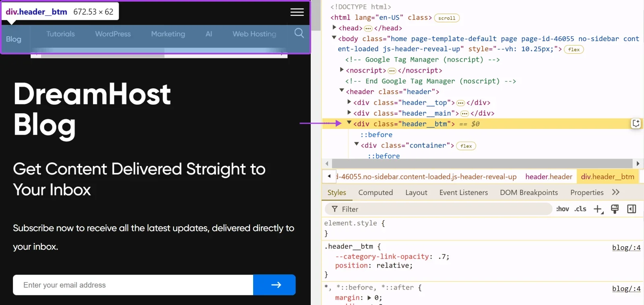Click the element.style rule

[x=354, y=223]
